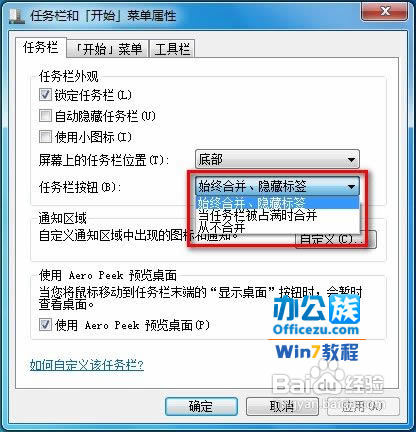Click the dialog title bar text
416x432 pixels.
tap(103, 16)
